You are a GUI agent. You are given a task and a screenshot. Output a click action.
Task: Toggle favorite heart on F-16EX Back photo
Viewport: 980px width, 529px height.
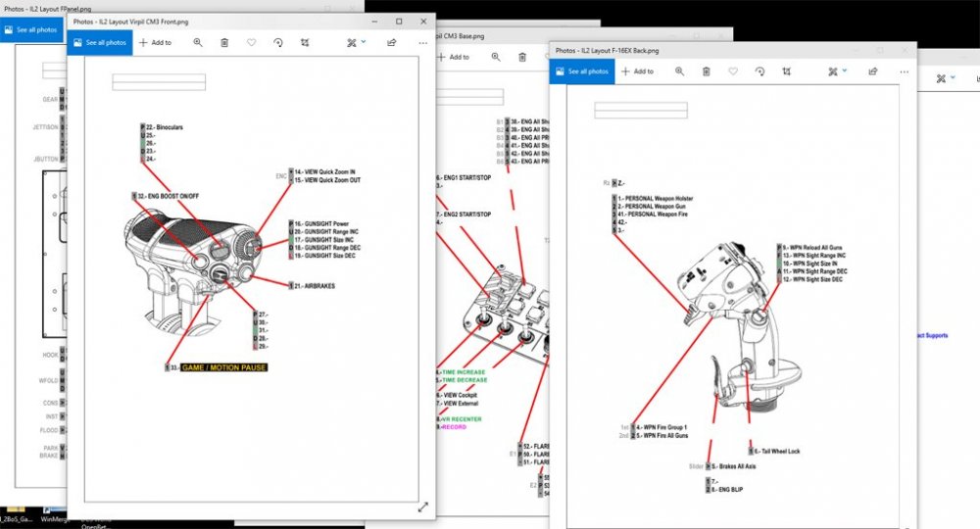click(734, 72)
